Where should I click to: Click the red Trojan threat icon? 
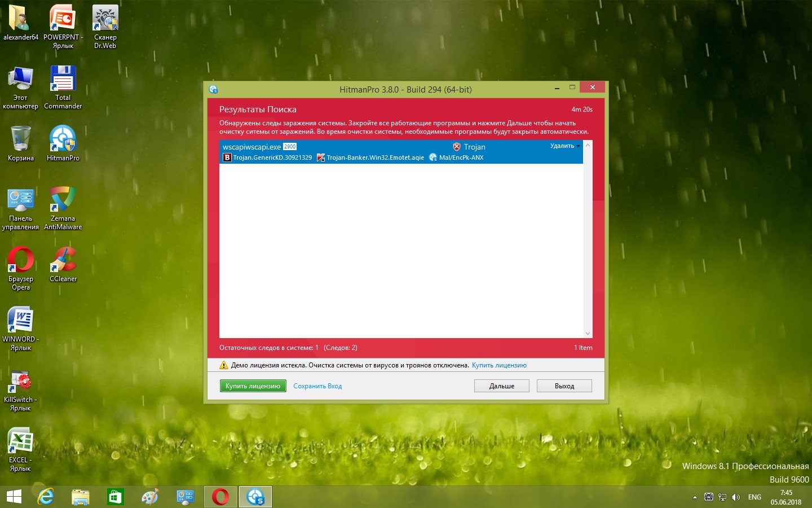click(x=457, y=147)
